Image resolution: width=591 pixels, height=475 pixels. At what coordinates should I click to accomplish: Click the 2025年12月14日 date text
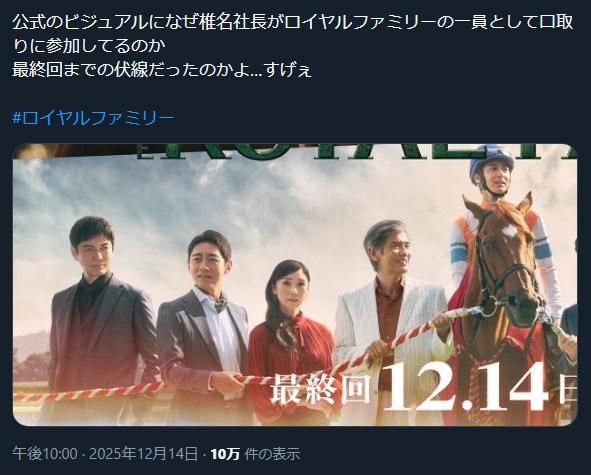pyautogui.click(x=144, y=454)
